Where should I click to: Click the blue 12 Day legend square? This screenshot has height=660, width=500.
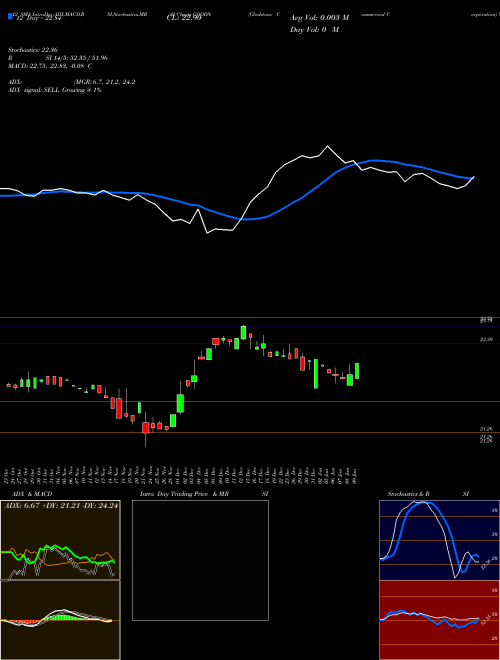click(10, 16)
